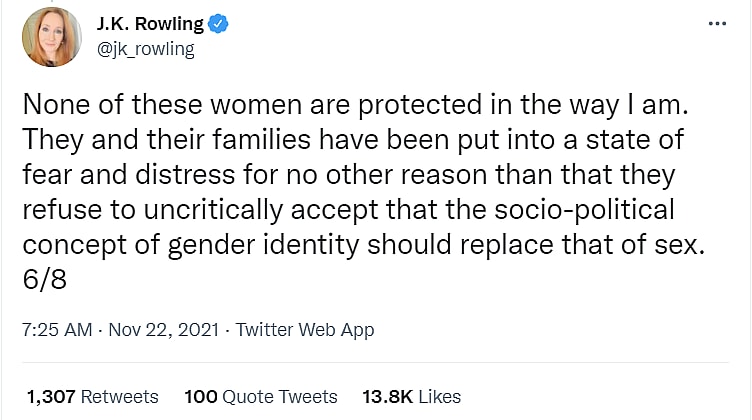
Task: Click the 7:25 AM timestamp
Action: 59,329
